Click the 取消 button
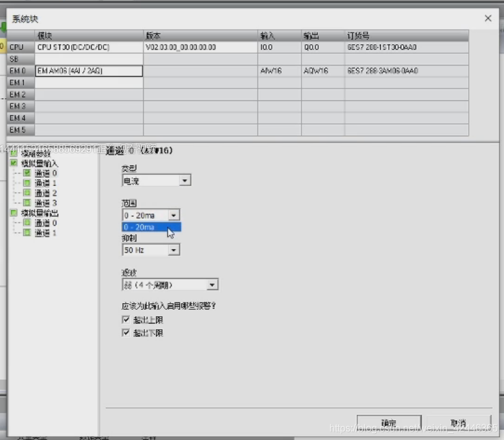The image size is (504, 440). pos(458,423)
